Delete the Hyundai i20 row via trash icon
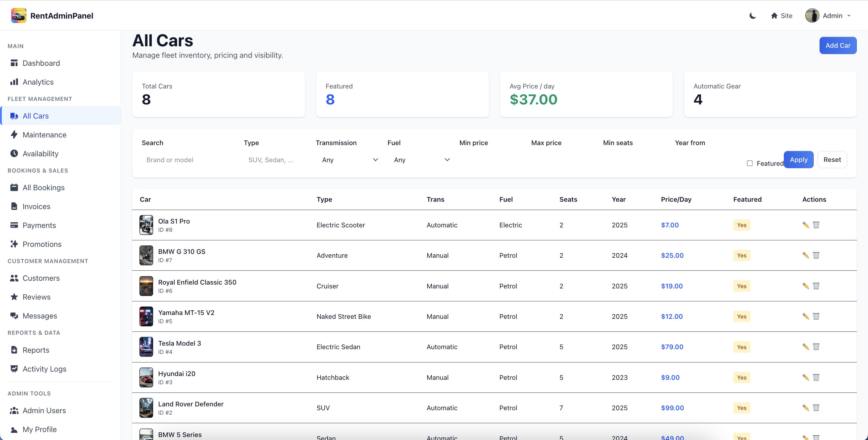 (816, 377)
